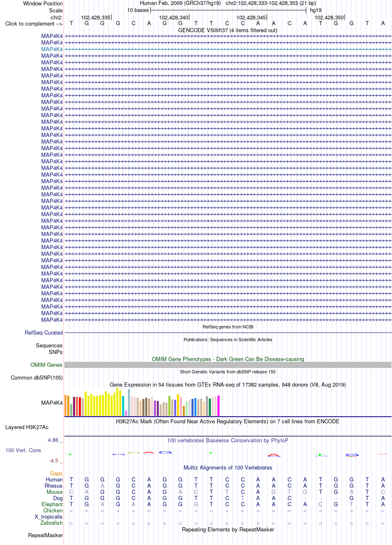
Task: Click the magenta bar ending the GTEx chart
Action: 218,406
